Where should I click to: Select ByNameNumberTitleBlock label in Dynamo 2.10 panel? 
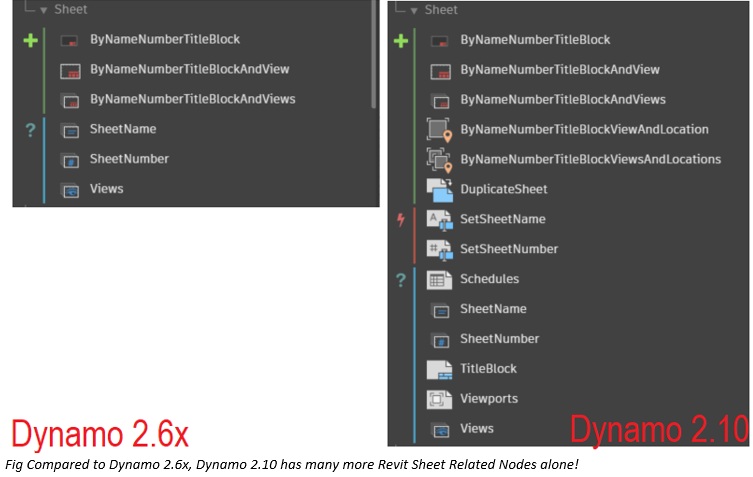[x=535, y=40]
